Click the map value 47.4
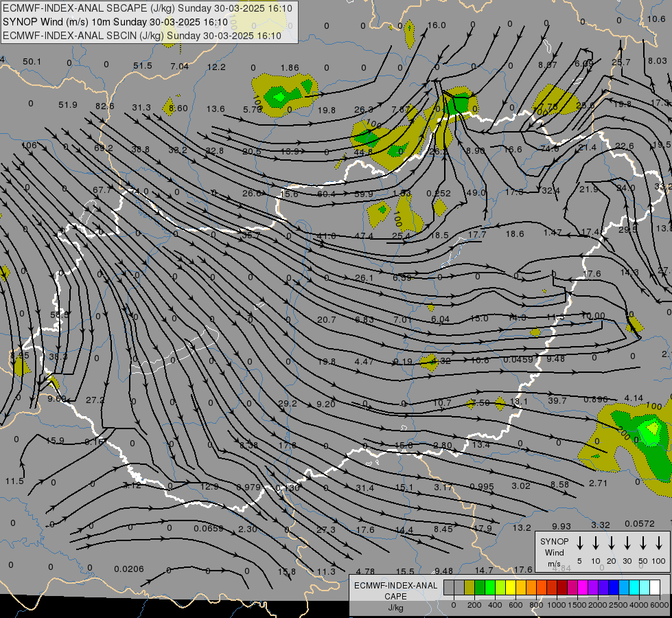This screenshot has width=672, height=618. pos(363,236)
